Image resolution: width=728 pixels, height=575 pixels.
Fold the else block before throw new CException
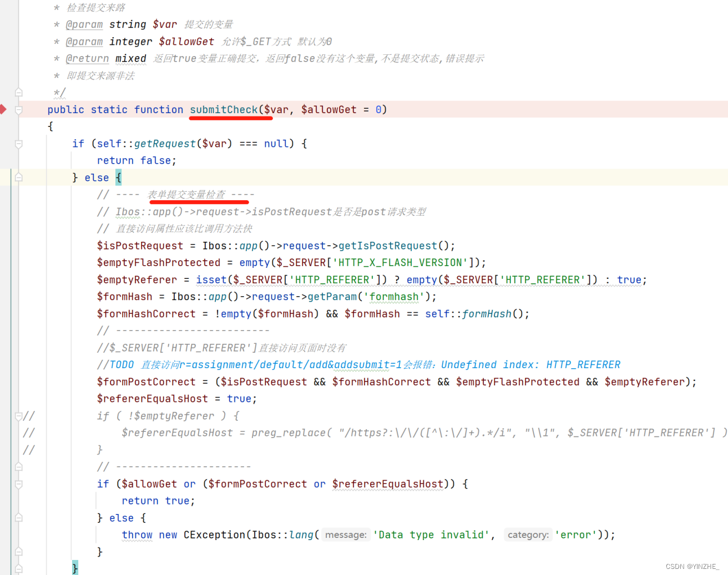18,518
